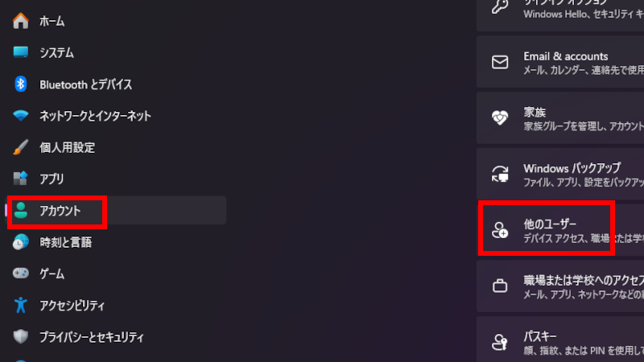
Task: Go to Bluetooth とデバイス section
Action: [x=85, y=84]
